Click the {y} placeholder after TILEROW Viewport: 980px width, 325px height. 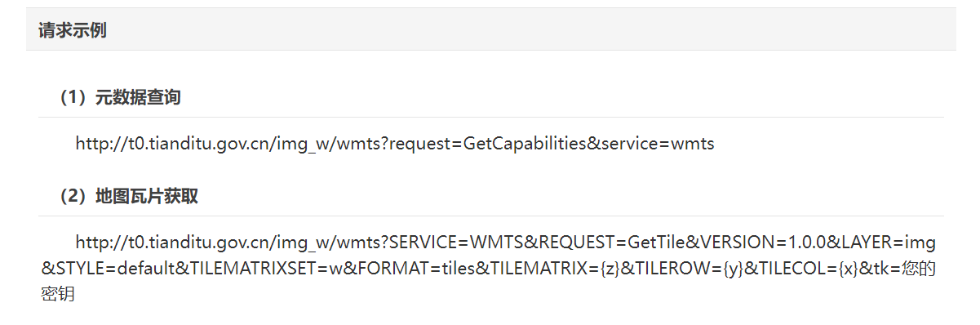point(733,269)
